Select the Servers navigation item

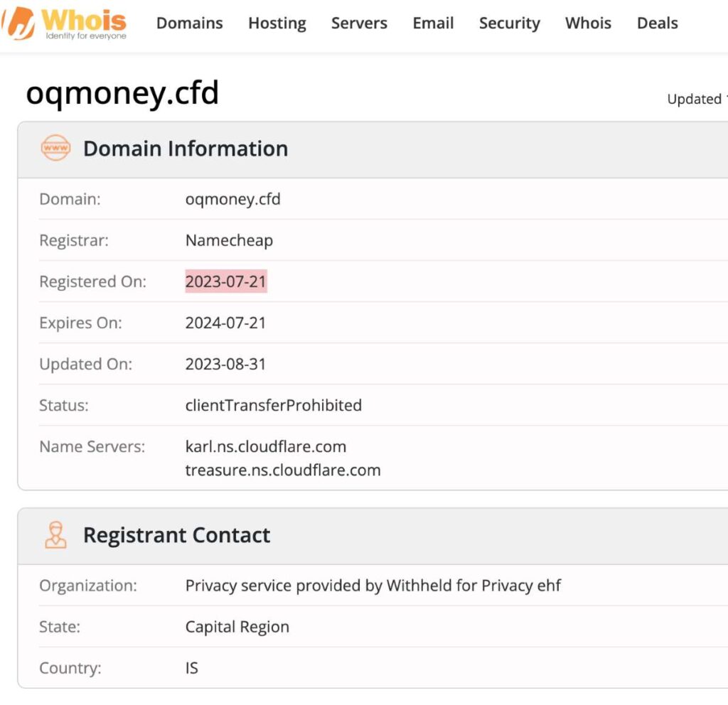click(359, 23)
